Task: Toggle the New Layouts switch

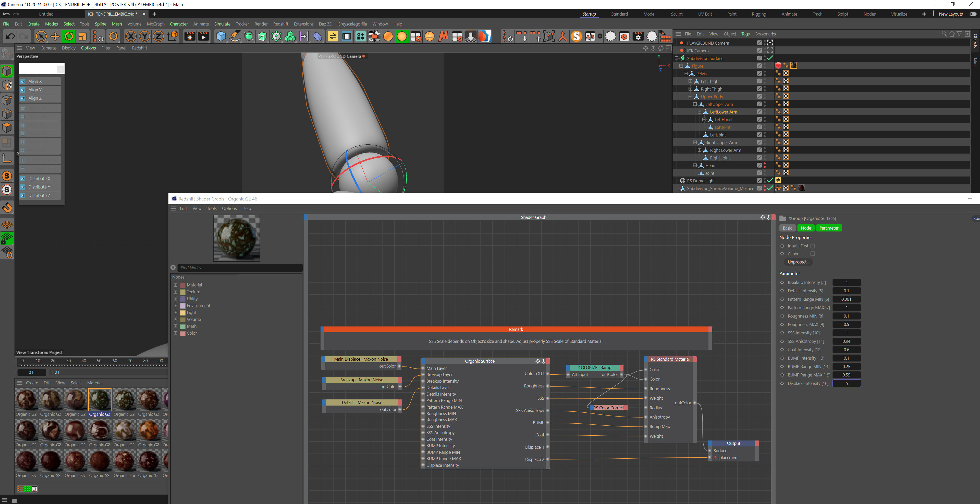Action: [x=973, y=14]
